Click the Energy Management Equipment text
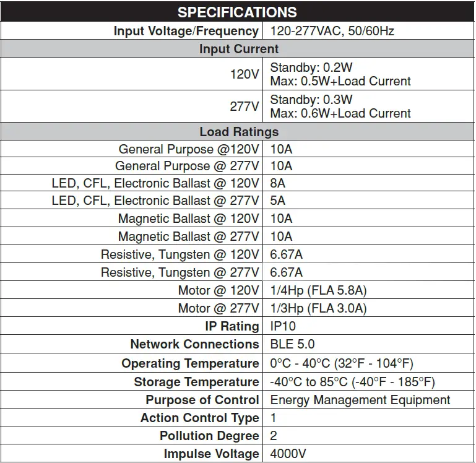 point(360,400)
